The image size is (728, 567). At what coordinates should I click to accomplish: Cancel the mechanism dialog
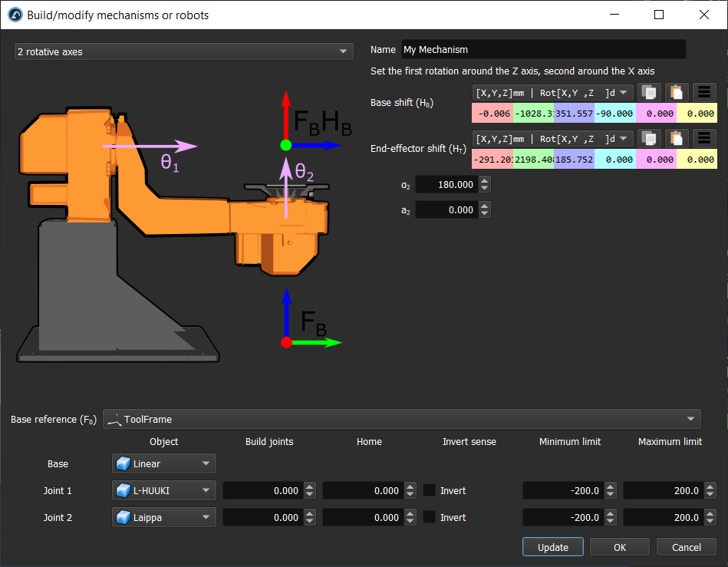pyautogui.click(x=686, y=547)
